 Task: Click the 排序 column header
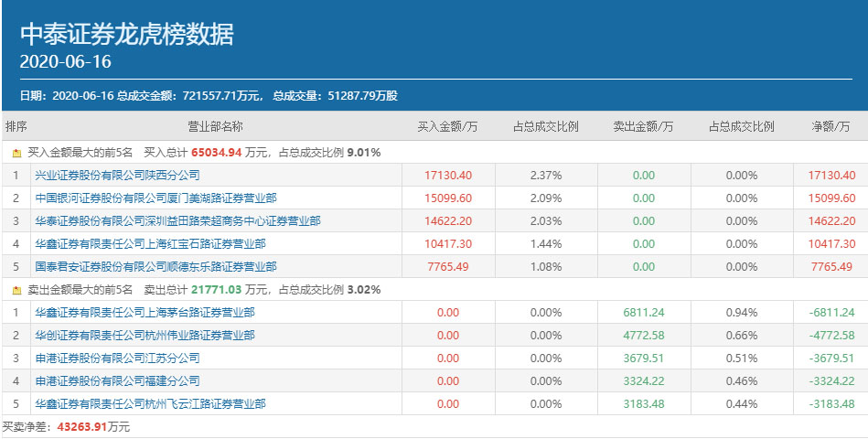(x=16, y=126)
